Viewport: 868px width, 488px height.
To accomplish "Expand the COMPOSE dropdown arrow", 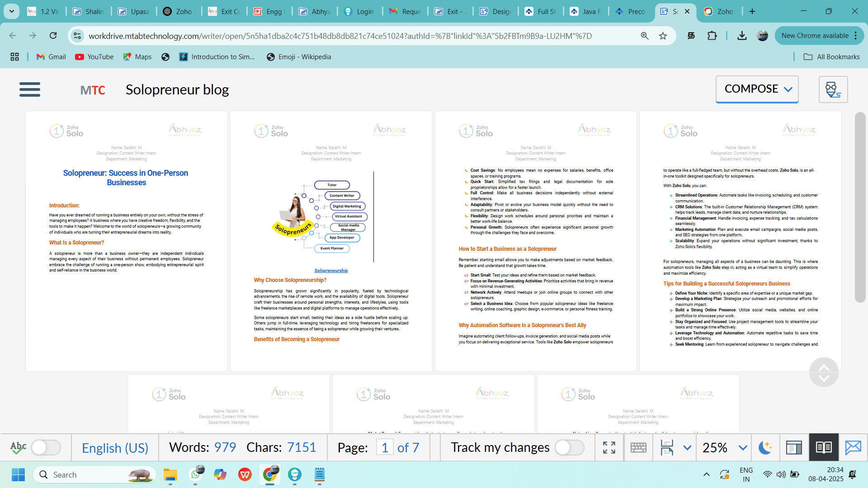I will click(788, 89).
